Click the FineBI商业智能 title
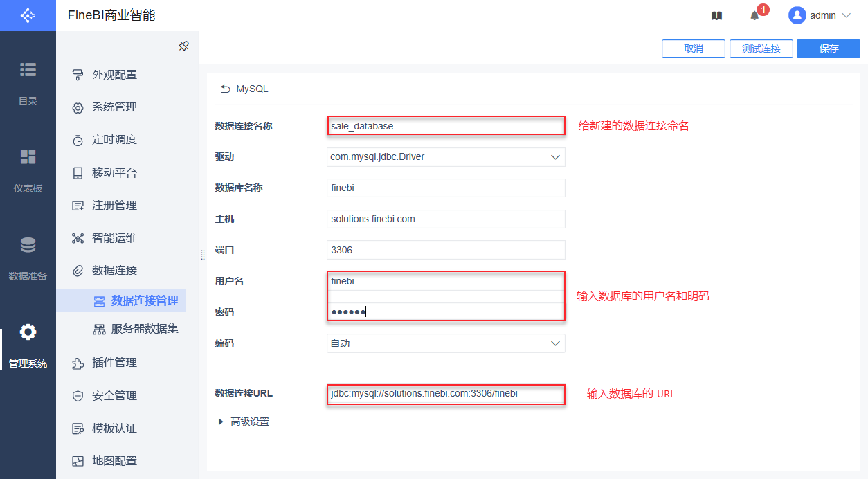 111,15
